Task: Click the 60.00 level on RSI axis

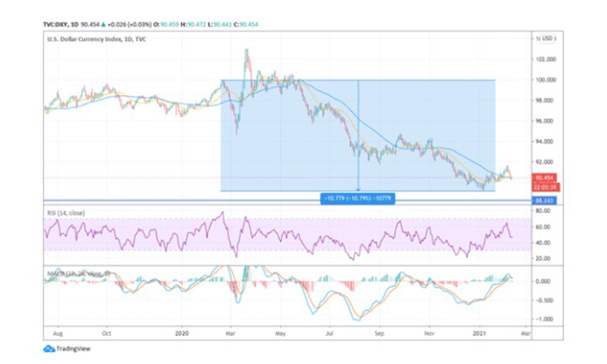Action: (x=543, y=227)
